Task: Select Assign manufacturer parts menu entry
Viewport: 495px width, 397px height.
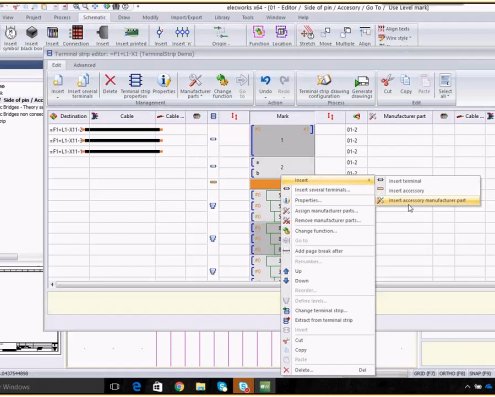Action: pos(326,211)
